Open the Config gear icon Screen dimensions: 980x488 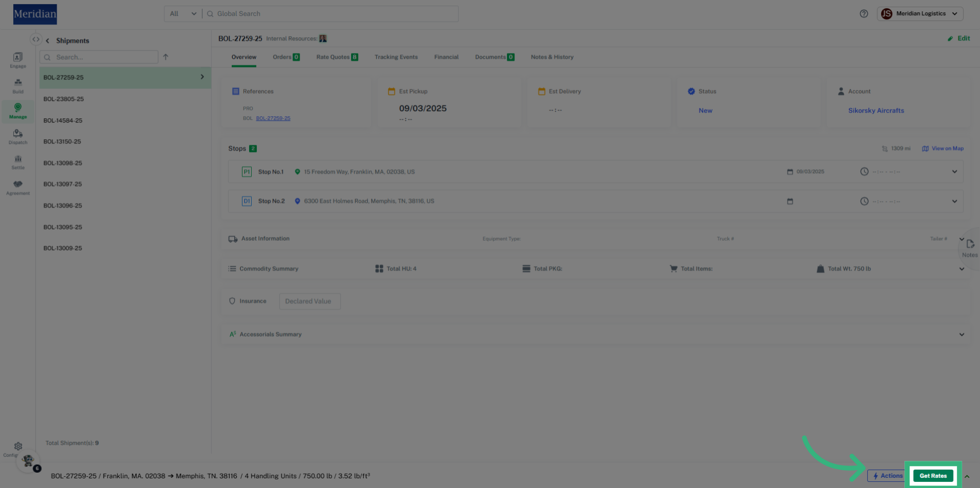point(18,447)
